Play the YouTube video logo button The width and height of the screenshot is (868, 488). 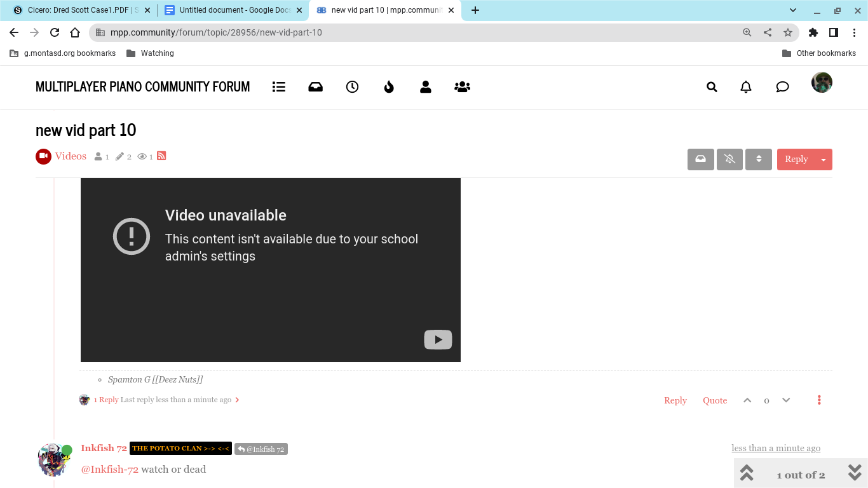[438, 340]
